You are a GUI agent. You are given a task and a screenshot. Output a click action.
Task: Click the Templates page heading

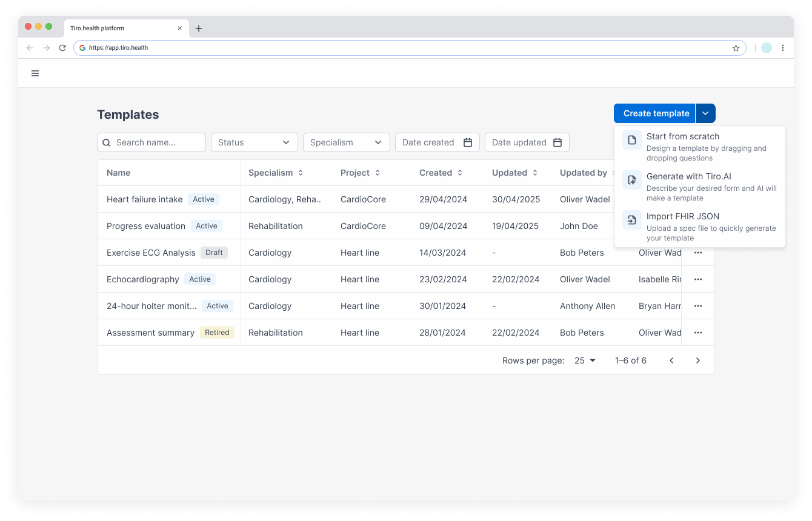pyautogui.click(x=128, y=114)
